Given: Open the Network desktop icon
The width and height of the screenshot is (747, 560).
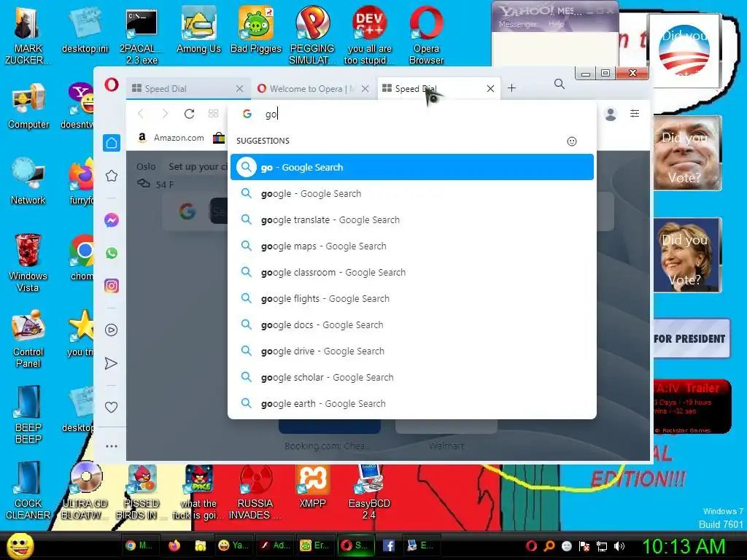Looking at the screenshot, I should point(28,182).
